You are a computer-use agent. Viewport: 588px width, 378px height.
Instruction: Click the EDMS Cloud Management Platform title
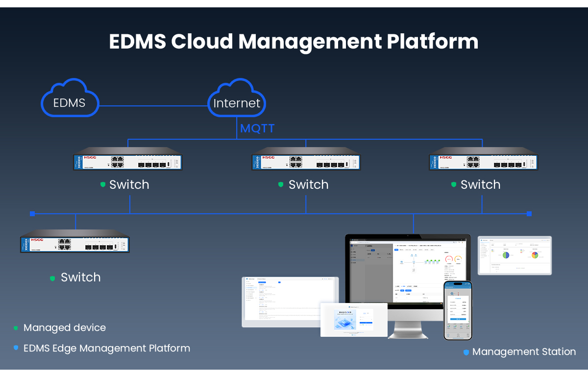coord(294,42)
